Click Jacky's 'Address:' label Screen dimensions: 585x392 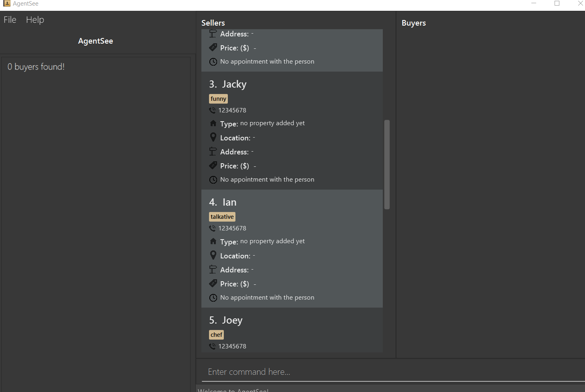click(234, 152)
